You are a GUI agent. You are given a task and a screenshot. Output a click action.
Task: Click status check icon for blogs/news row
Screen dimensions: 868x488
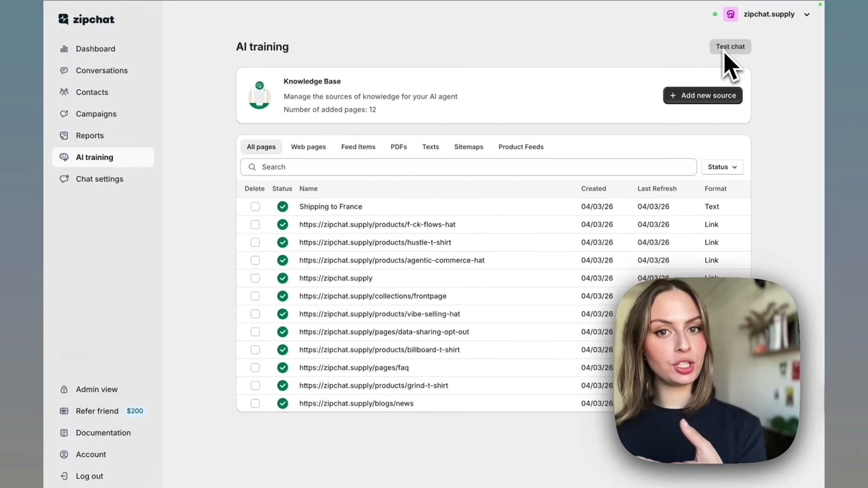pos(283,404)
